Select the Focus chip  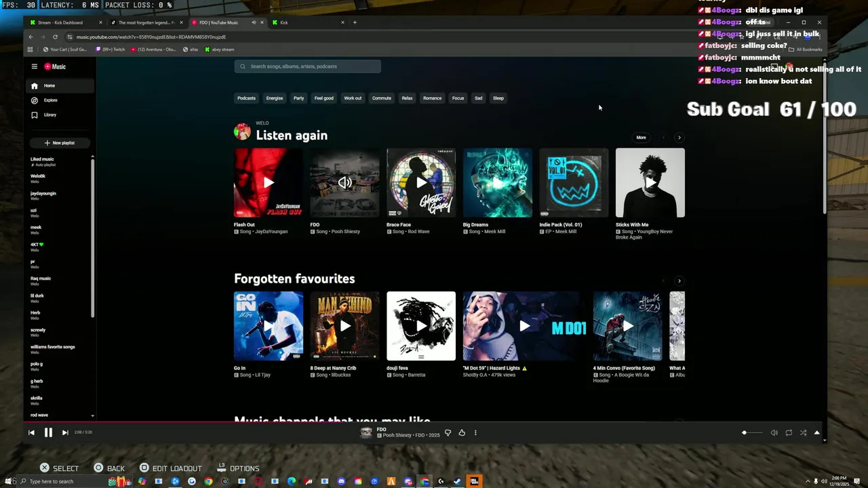tap(458, 98)
